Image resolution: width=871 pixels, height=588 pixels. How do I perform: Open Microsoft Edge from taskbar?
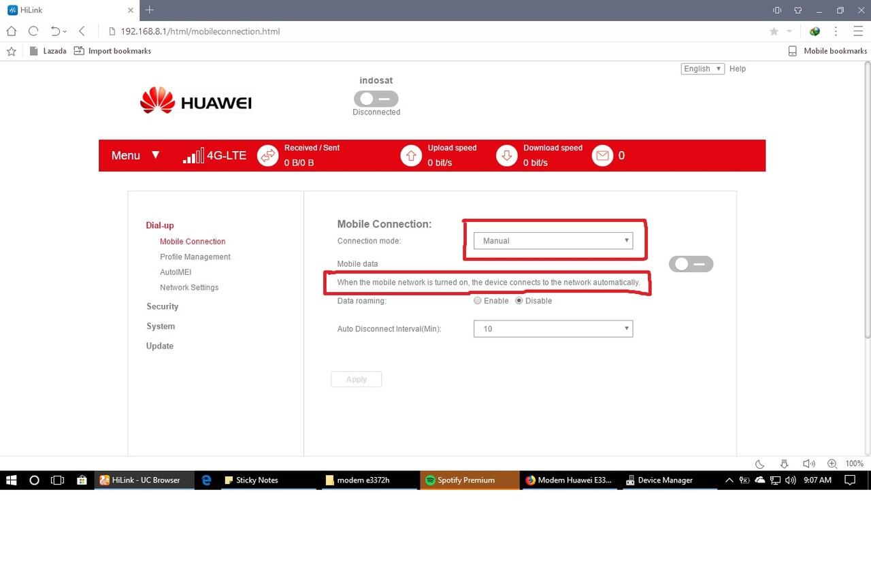(x=207, y=480)
